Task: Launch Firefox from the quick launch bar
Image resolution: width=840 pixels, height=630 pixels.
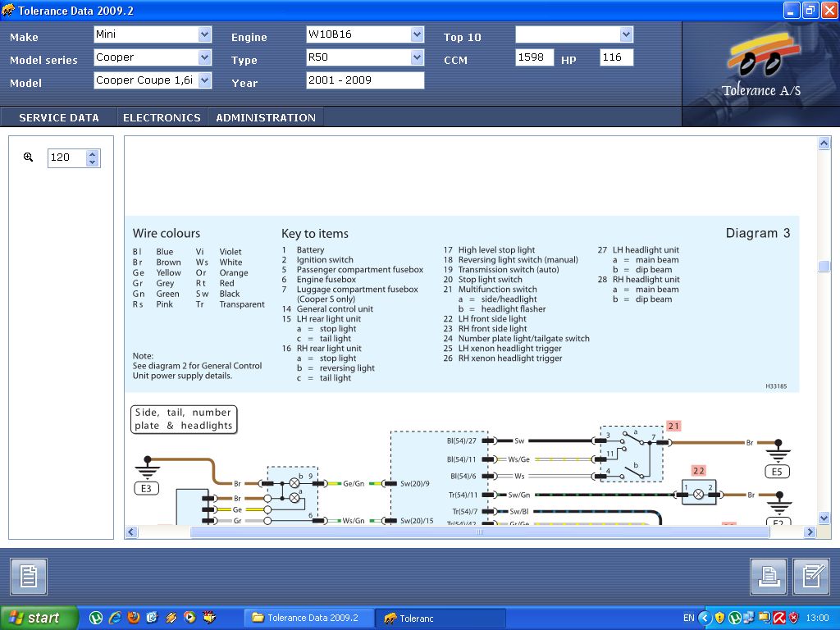Action: 134,618
